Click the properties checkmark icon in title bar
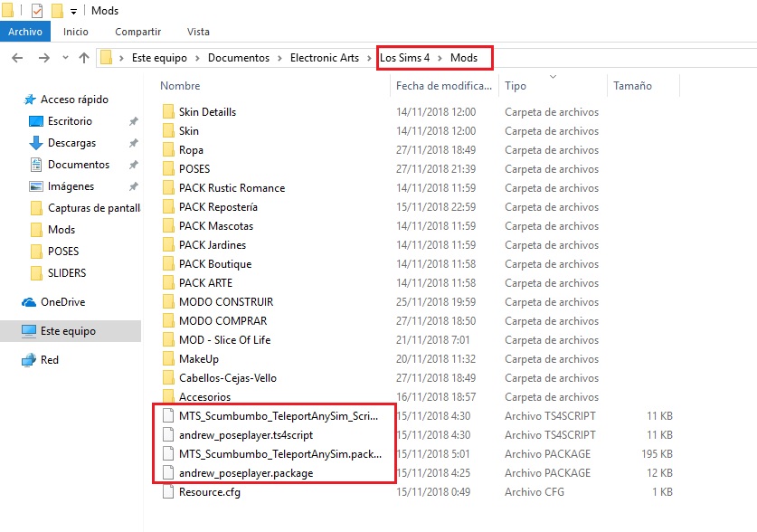The width and height of the screenshot is (757, 532). [37, 10]
